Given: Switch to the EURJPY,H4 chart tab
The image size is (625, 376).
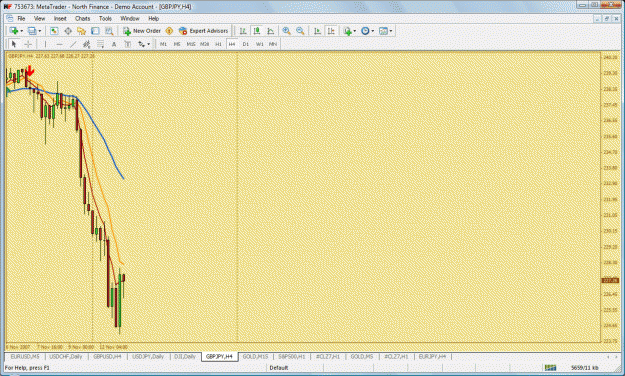Looking at the screenshot, I should (x=432, y=356).
